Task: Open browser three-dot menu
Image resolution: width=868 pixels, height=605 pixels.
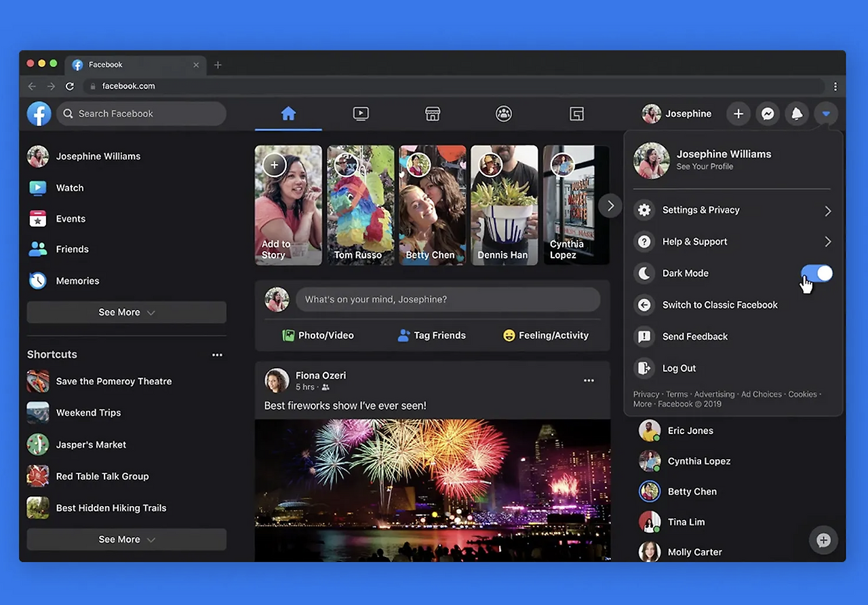Action: tap(835, 86)
